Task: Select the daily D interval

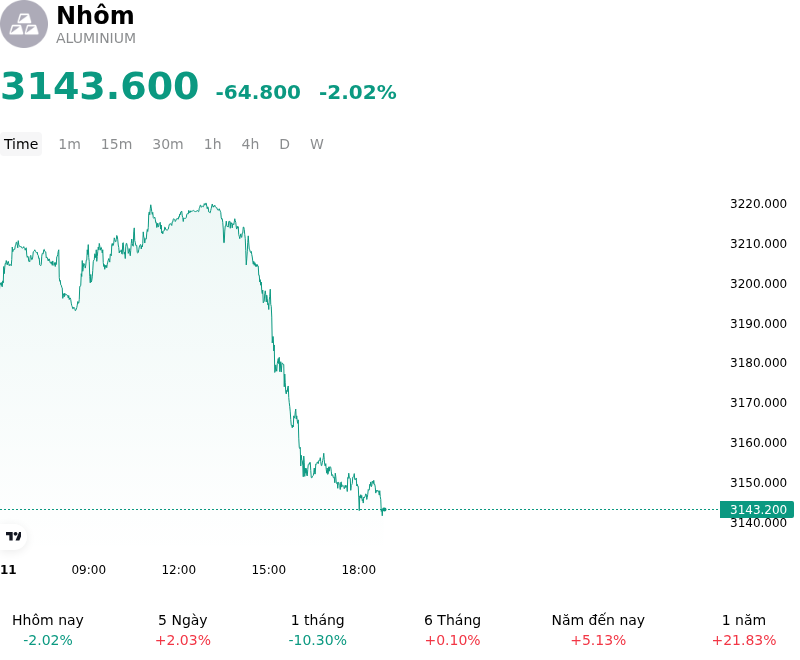Action: click(285, 144)
